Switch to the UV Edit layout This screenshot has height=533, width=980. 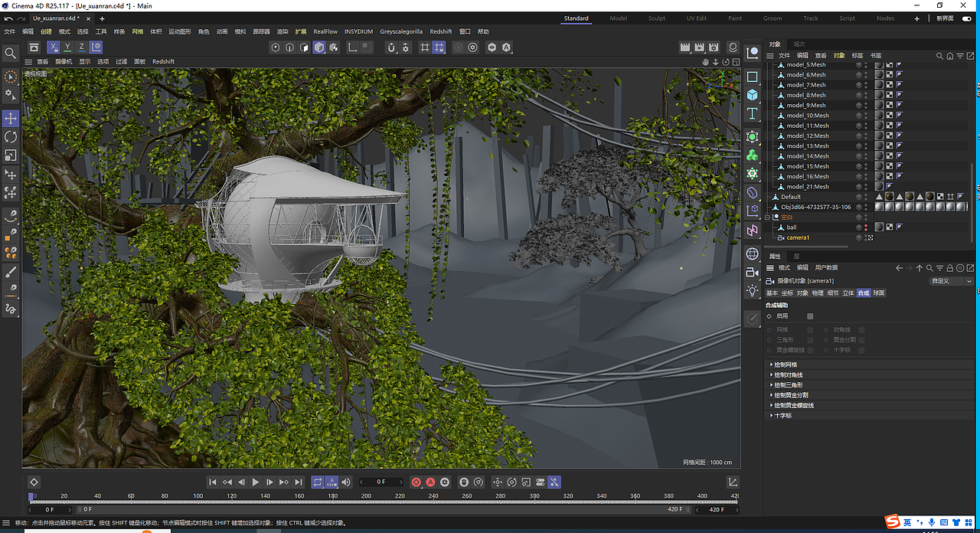697,18
